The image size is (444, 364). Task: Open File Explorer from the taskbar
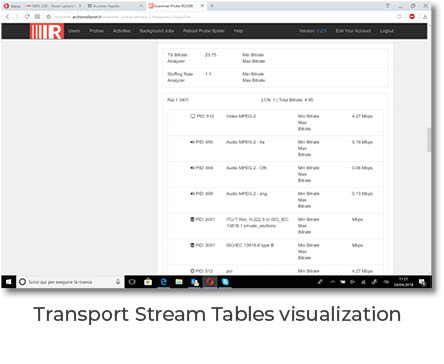tap(179, 282)
